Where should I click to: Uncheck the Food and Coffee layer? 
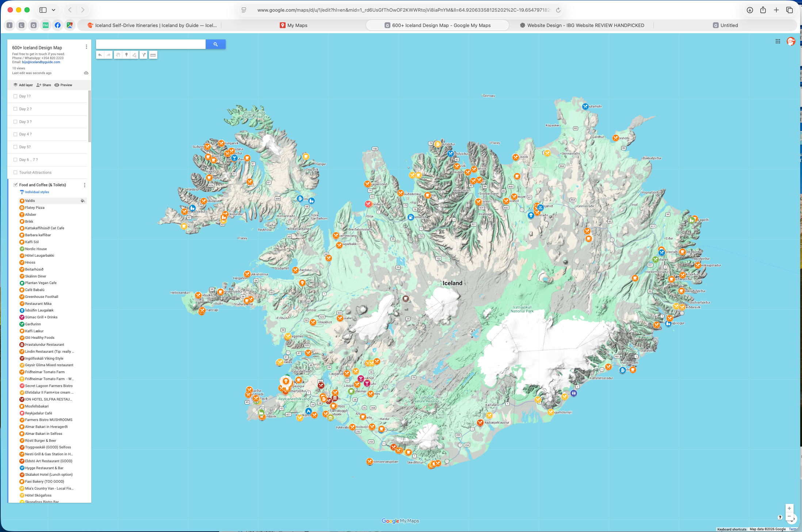pyautogui.click(x=15, y=185)
